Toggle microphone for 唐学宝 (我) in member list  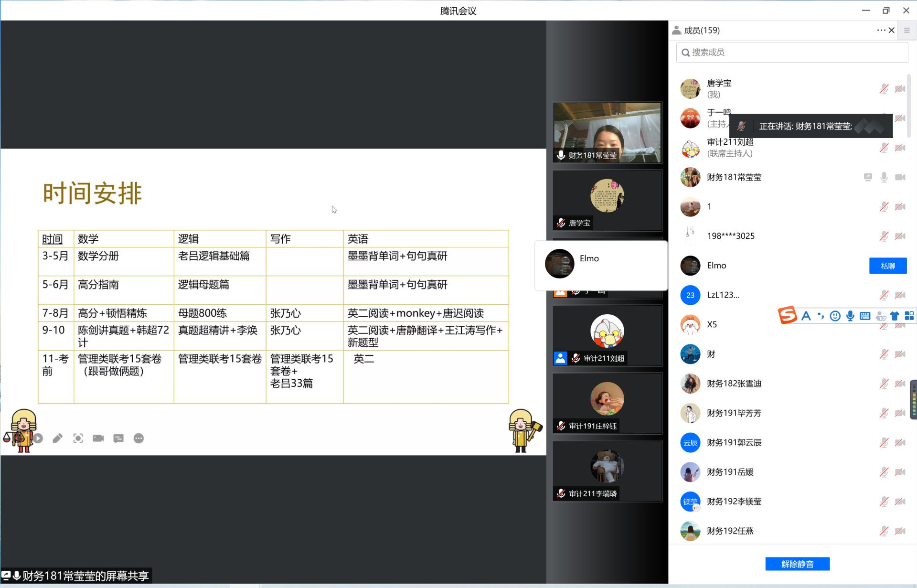click(x=884, y=89)
